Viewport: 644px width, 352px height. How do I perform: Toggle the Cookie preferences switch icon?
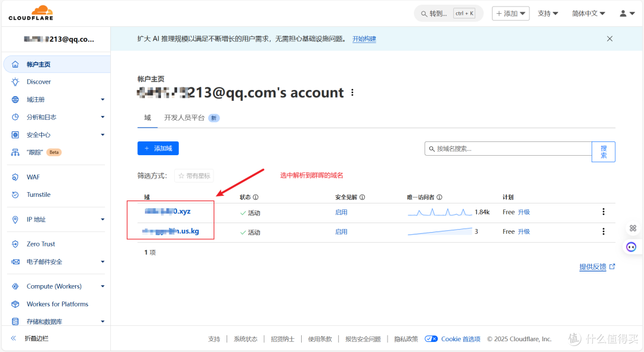[431, 339]
